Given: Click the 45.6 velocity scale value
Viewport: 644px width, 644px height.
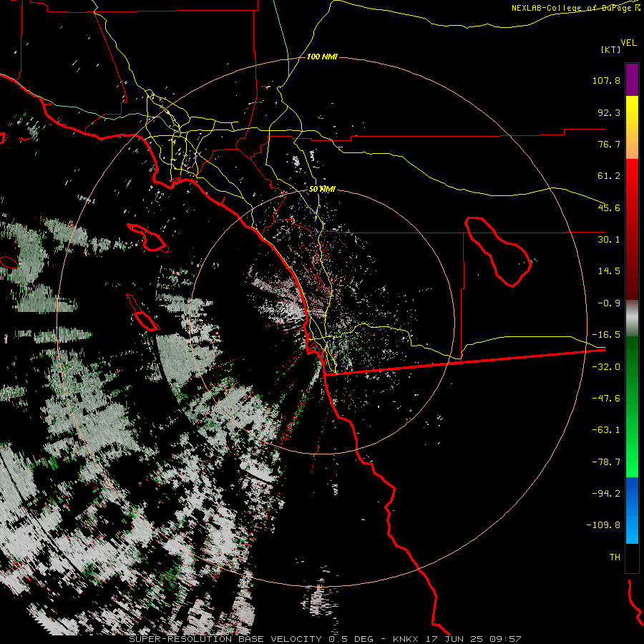Looking at the screenshot, I should [x=609, y=208].
